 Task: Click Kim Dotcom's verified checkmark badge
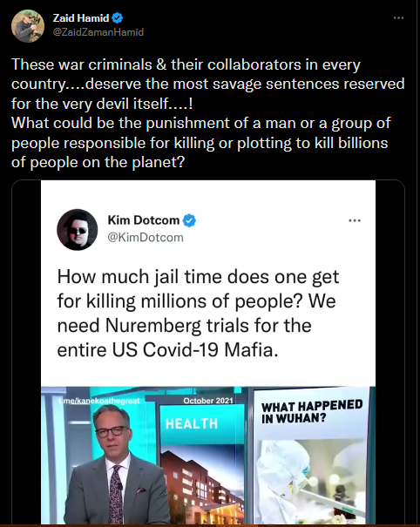coord(189,220)
